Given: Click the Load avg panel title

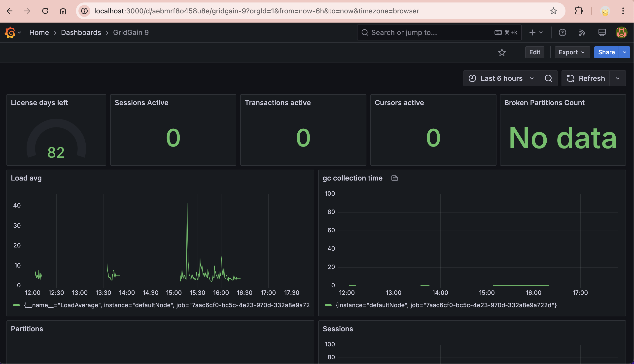Looking at the screenshot, I should (26, 178).
